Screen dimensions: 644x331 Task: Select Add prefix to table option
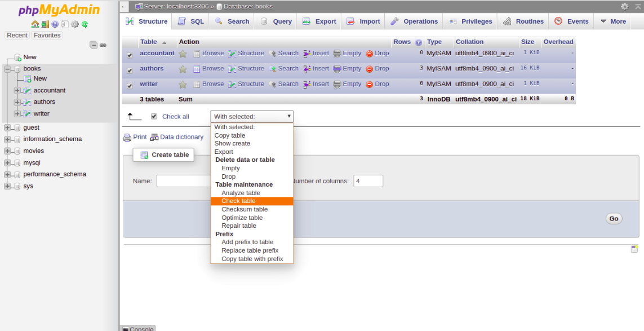(x=252, y=242)
